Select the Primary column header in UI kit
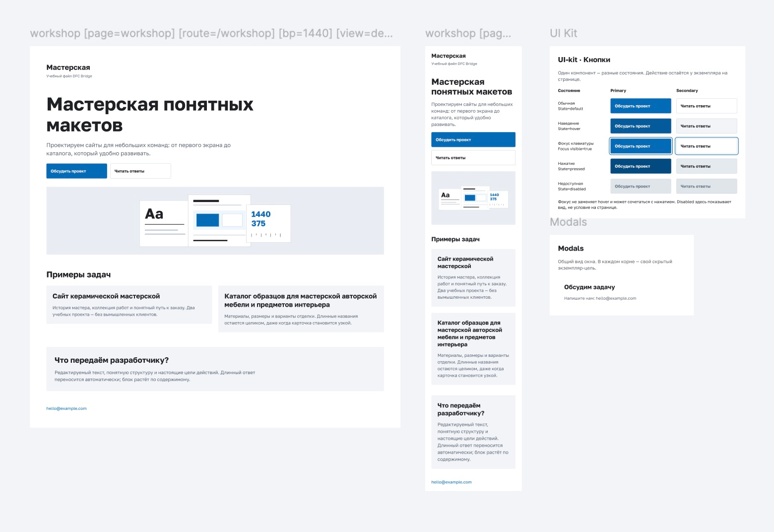The image size is (774, 532). [618, 91]
